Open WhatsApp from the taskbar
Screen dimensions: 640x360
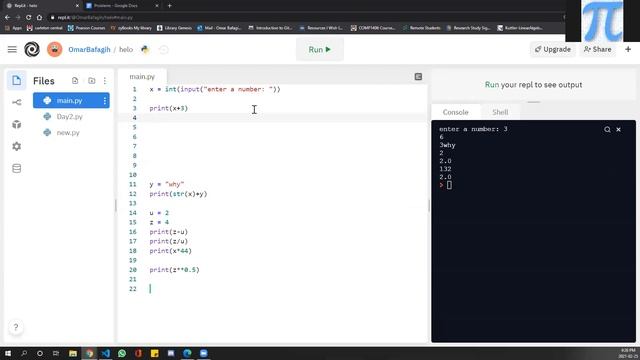(122, 353)
